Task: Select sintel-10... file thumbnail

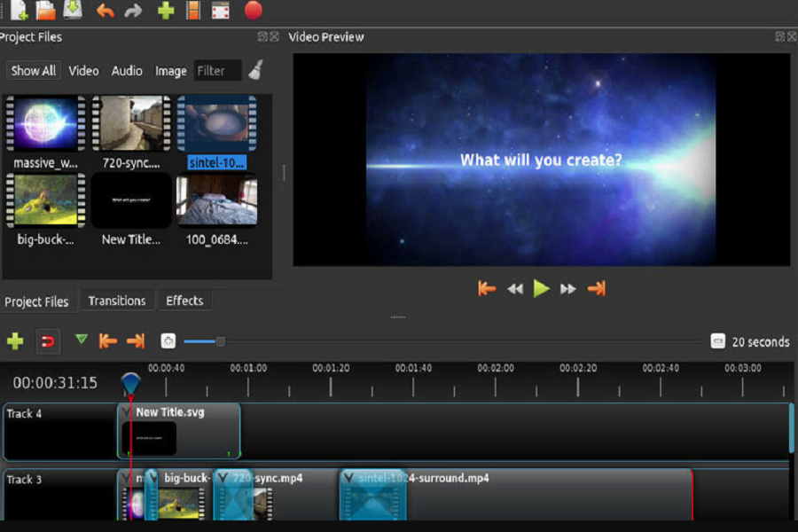Action: pyautogui.click(x=217, y=124)
